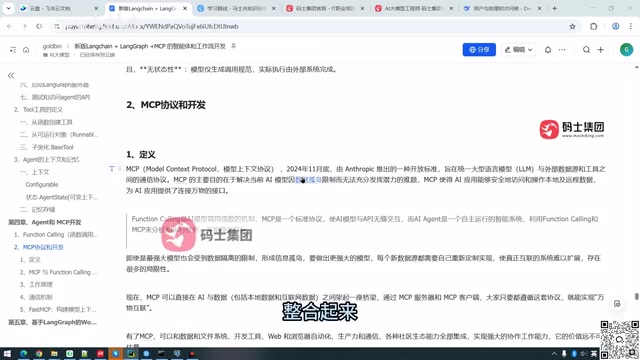640x360 pixels.
Task: Open the goldbin breadcrumb link
Action: (x=52, y=47)
